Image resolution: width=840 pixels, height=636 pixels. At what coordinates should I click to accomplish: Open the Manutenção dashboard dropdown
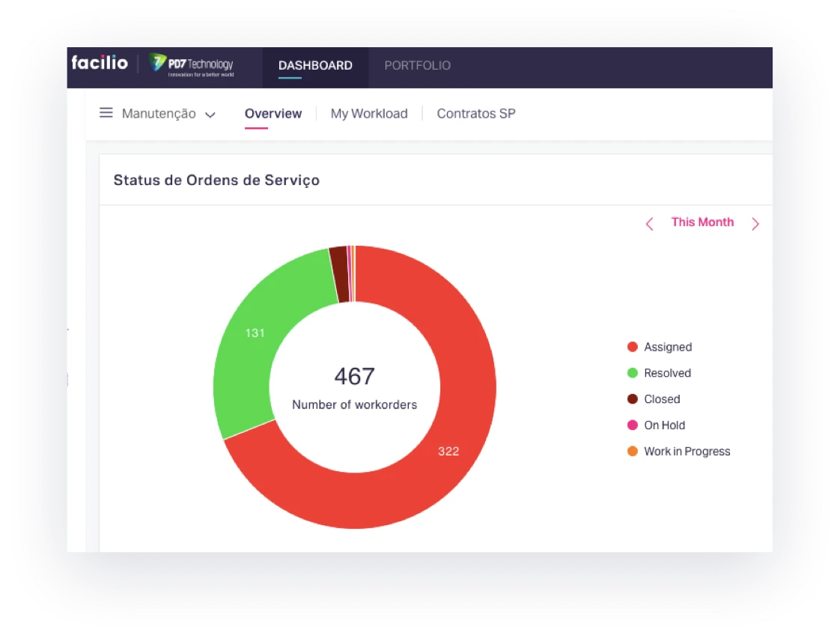[159, 113]
